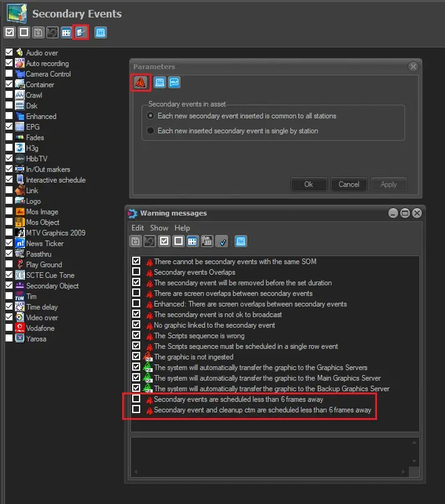This screenshot has width=445, height=504.
Task: Open the Edit menu in Warning messages
Action: point(137,228)
